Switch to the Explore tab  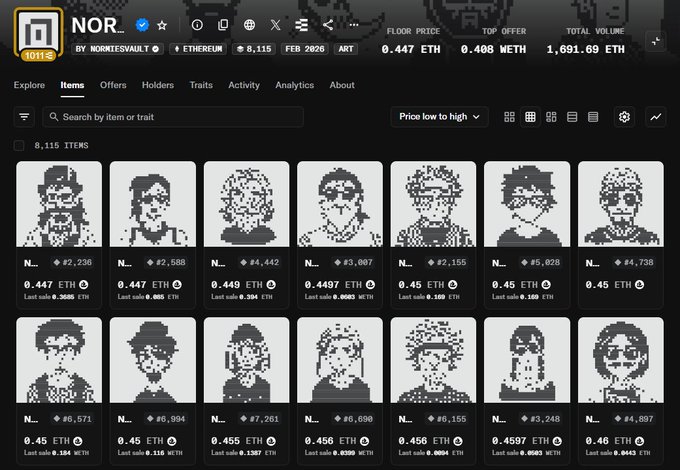pyautogui.click(x=29, y=85)
